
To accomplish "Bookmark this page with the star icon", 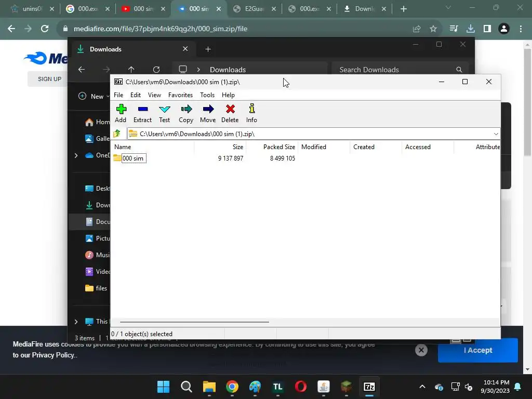I will (x=433, y=29).
